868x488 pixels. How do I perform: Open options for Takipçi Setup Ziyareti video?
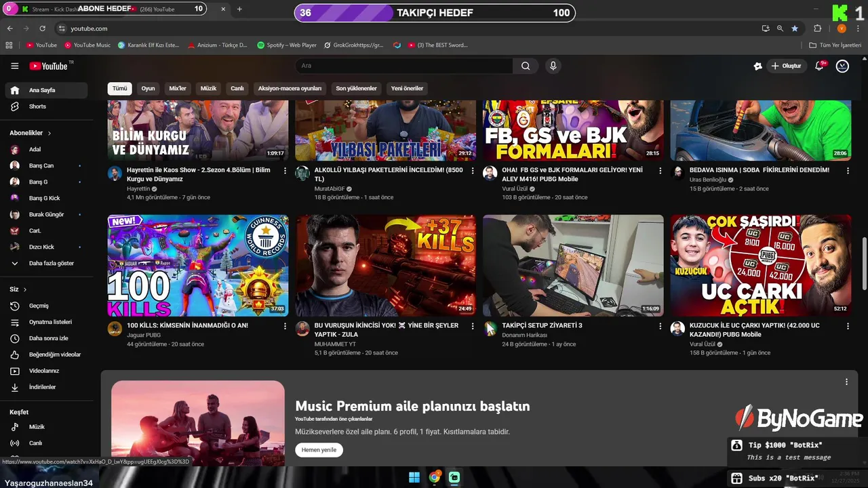point(660,326)
